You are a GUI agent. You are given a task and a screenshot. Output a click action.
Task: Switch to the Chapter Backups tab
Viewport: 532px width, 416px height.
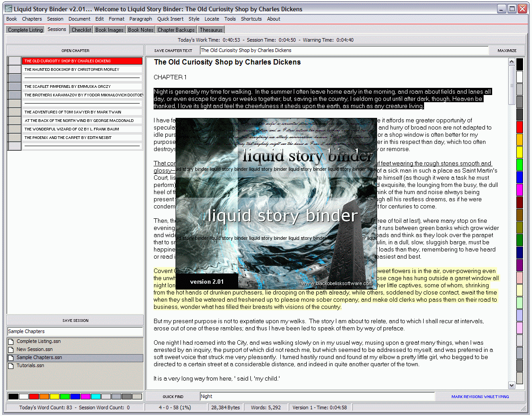176,30
